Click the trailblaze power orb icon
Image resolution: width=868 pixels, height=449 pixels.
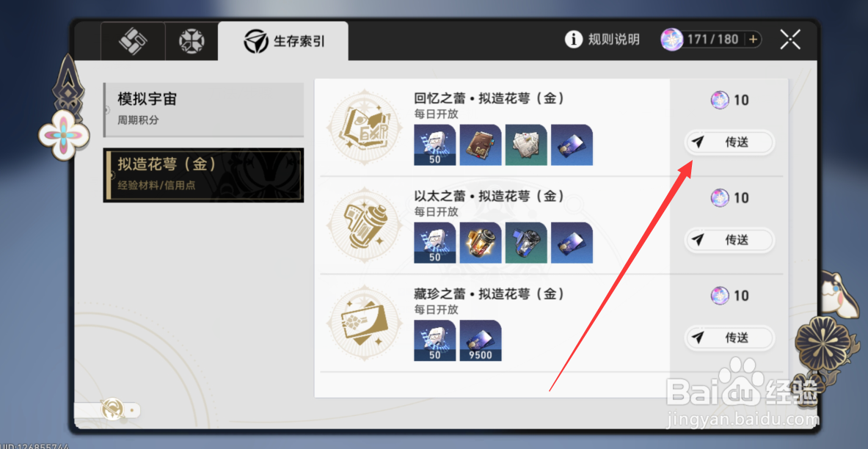(672, 40)
